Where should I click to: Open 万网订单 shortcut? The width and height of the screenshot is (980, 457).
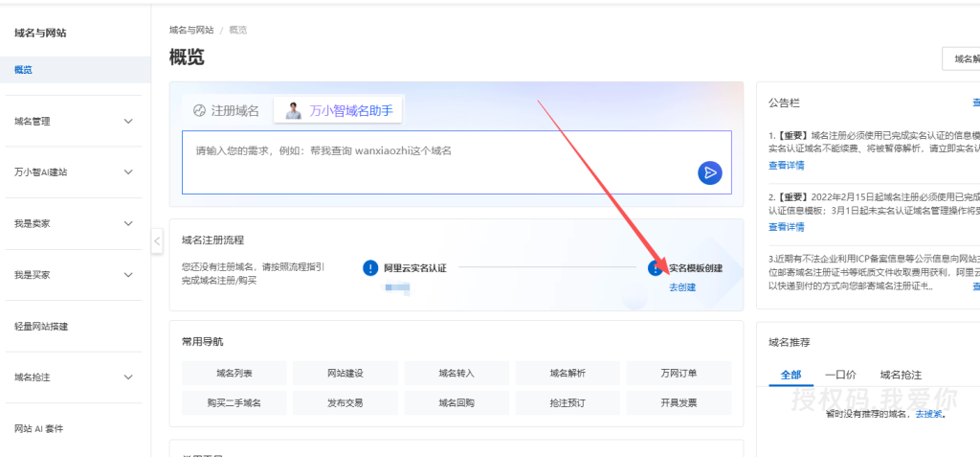point(679,373)
